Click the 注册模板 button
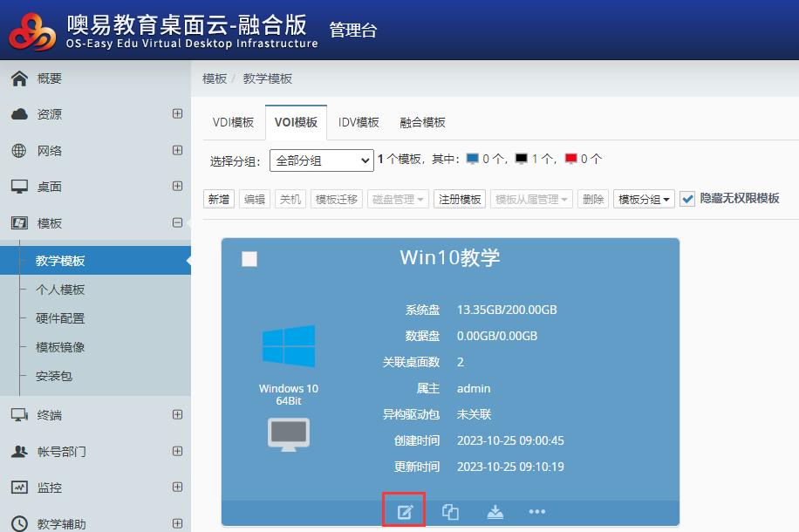Image resolution: width=799 pixels, height=532 pixels. (460, 199)
